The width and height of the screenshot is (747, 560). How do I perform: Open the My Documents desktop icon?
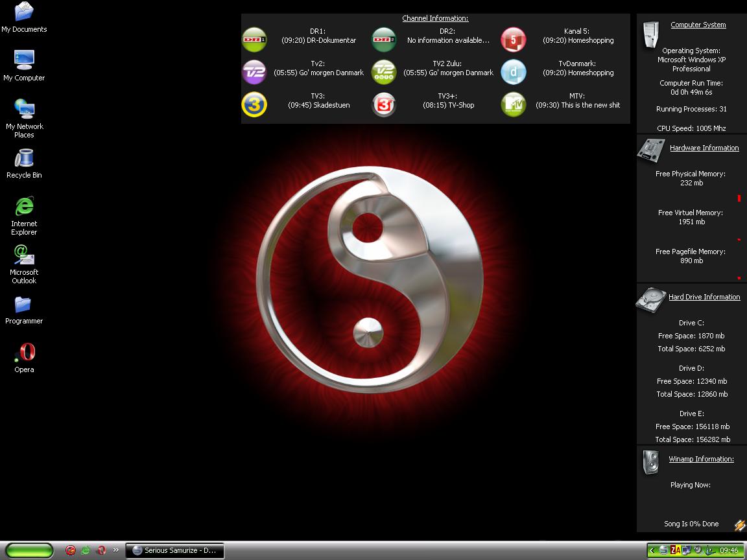click(x=24, y=18)
